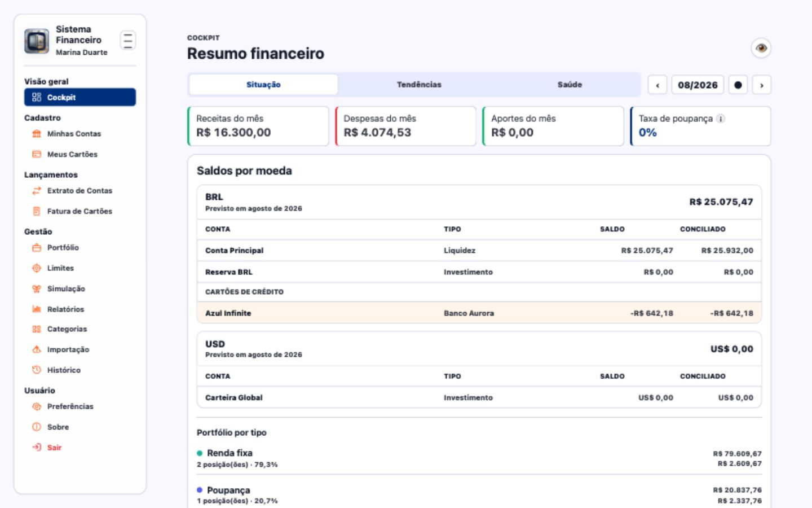Click the Limites target icon
Screen dimensions: 812x508
[37, 268]
